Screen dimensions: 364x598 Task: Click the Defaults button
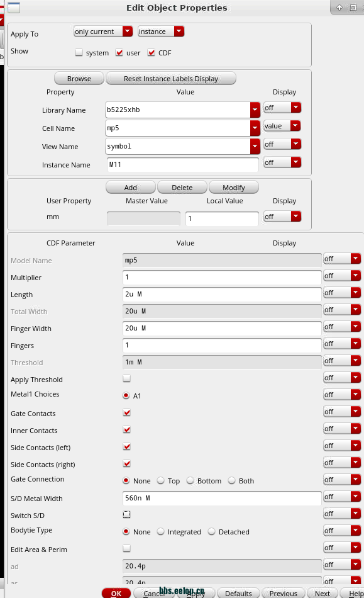[x=238, y=593]
